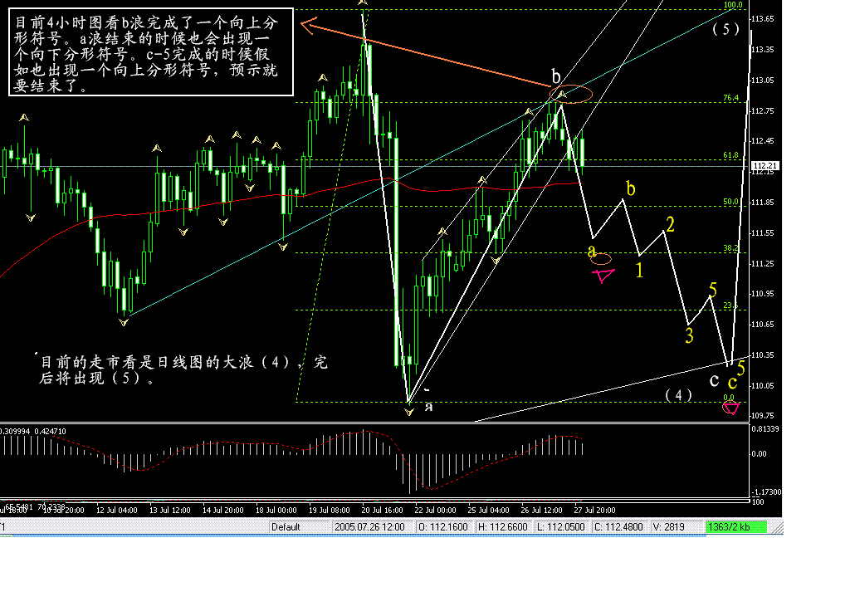This screenshot has width=850, height=616.
Task: Click the 112.75 price axis label
Action: point(762,110)
